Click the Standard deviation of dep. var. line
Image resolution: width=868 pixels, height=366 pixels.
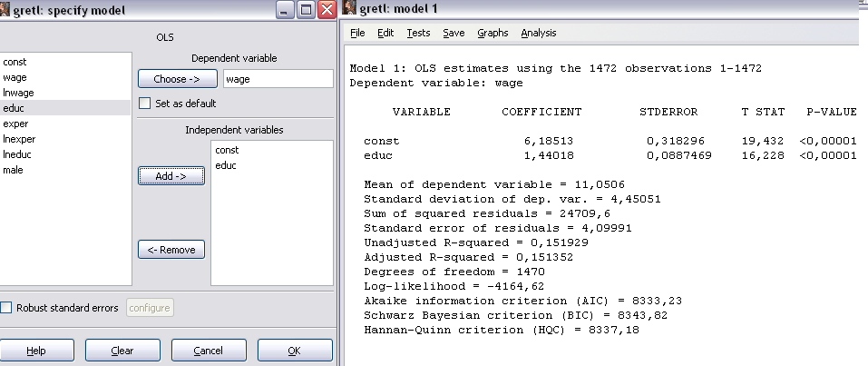[512, 199]
